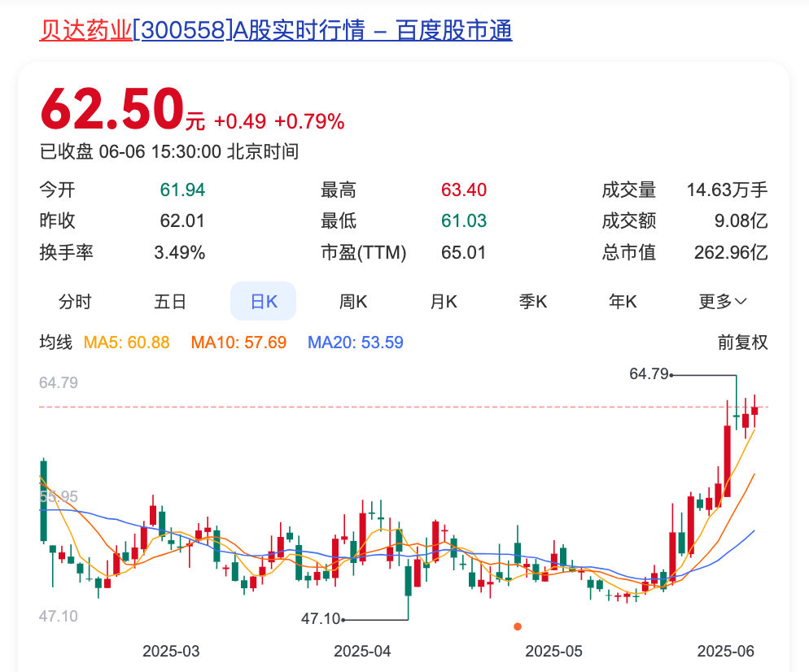Screen dimensions: 809x672
Task: Switch to the 分时 chart tab
Action: pyautogui.click(x=75, y=301)
